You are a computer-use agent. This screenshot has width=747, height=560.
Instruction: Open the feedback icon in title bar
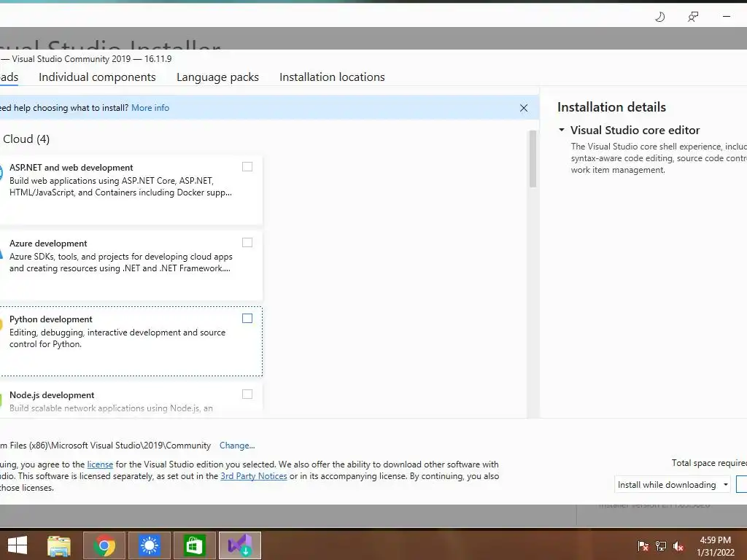click(x=693, y=17)
